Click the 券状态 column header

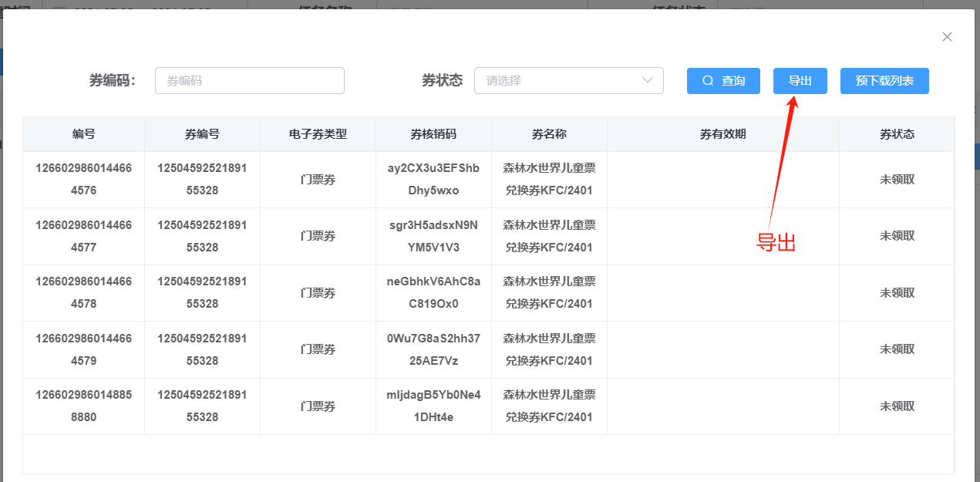897,134
